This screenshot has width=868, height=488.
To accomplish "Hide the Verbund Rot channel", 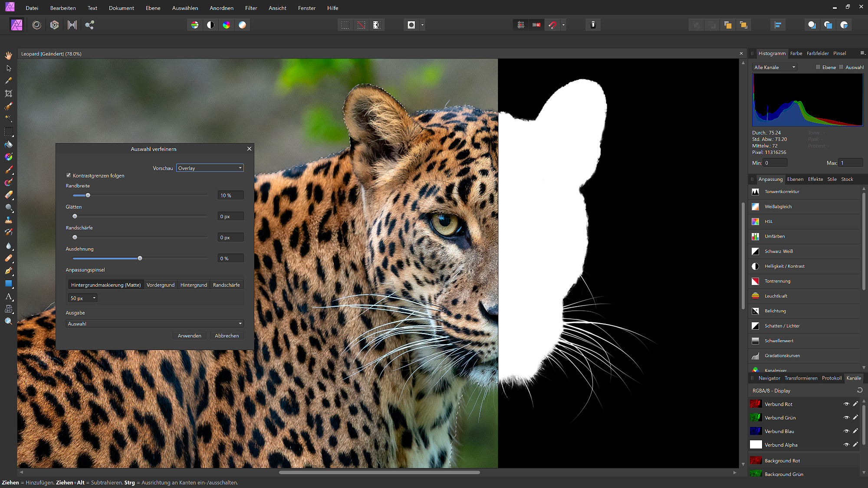I will pyautogui.click(x=846, y=404).
